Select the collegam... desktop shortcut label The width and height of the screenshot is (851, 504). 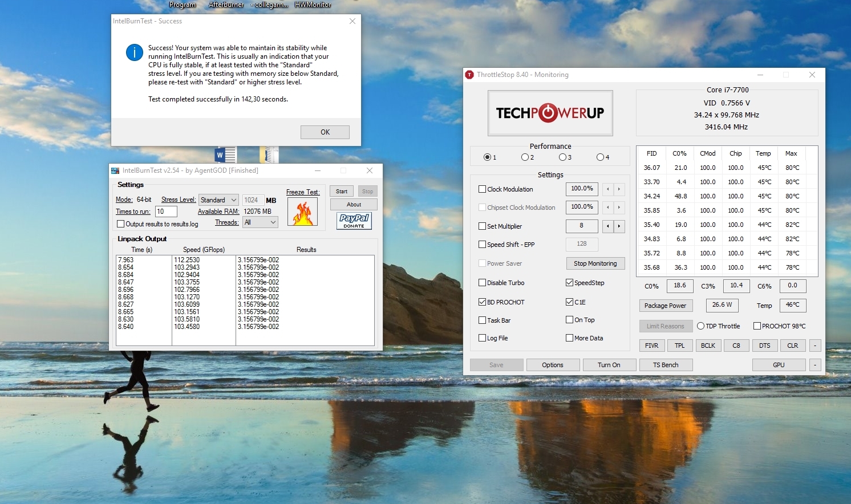(x=269, y=5)
